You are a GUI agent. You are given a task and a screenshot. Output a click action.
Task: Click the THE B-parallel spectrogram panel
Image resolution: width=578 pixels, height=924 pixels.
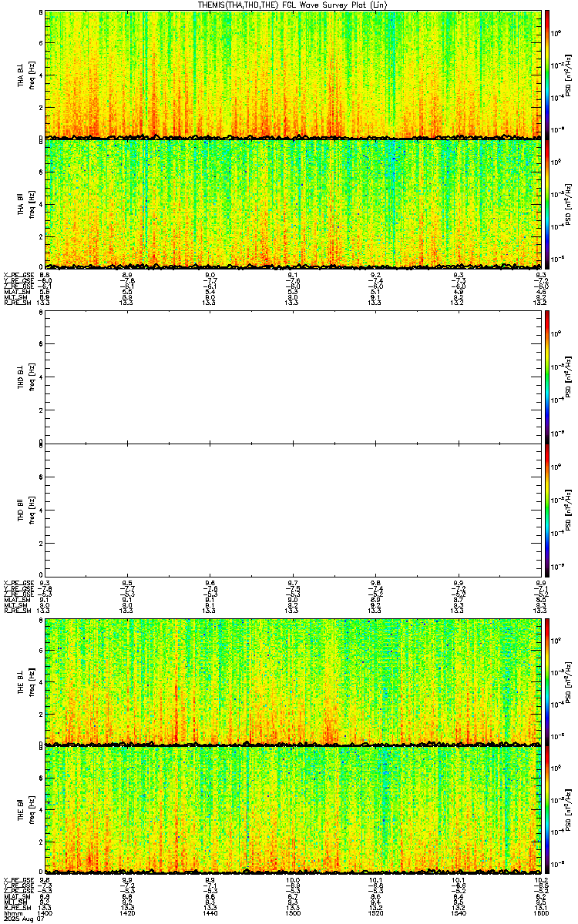[292, 811]
